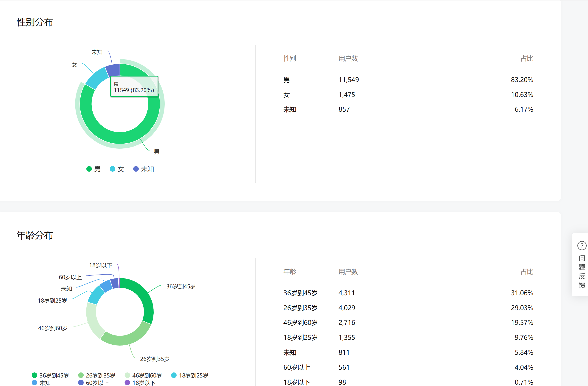This screenshot has width=588, height=386.
Task: Toggle the 26岁到35岁 legend item
Action: click(97, 375)
